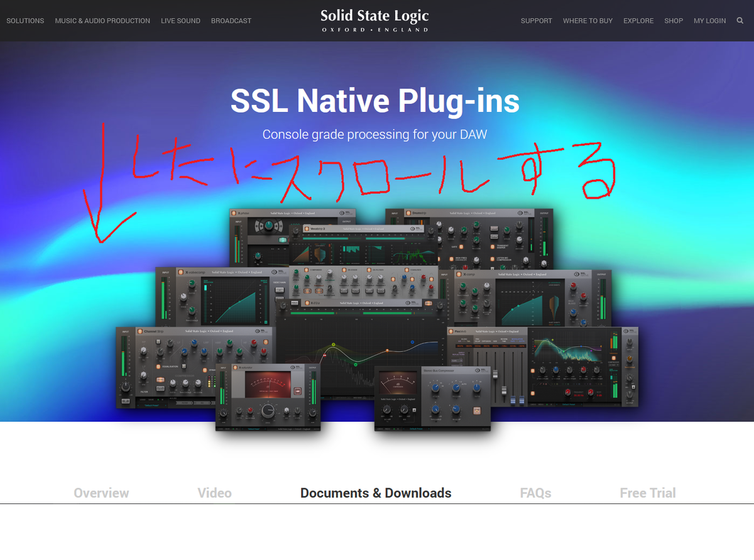Image resolution: width=754 pixels, height=560 pixels.
Task: Click the SUPPORT link
Action: (x=537, y=20)
